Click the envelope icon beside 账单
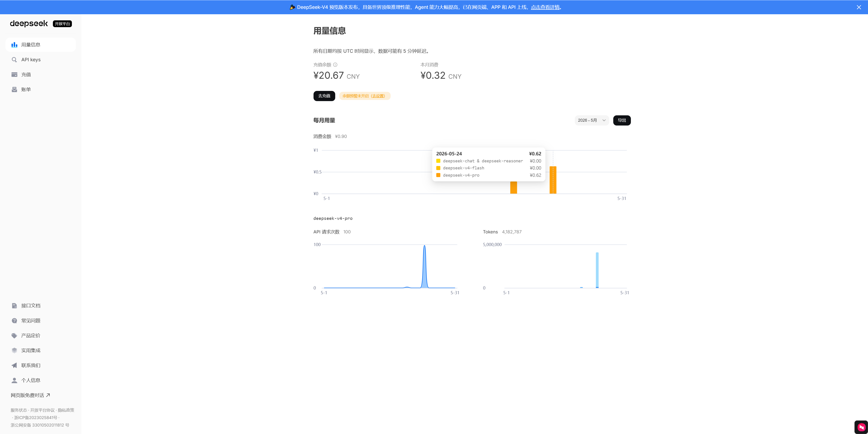This screenshot has width=868, height=434. [x=14, y=89]
